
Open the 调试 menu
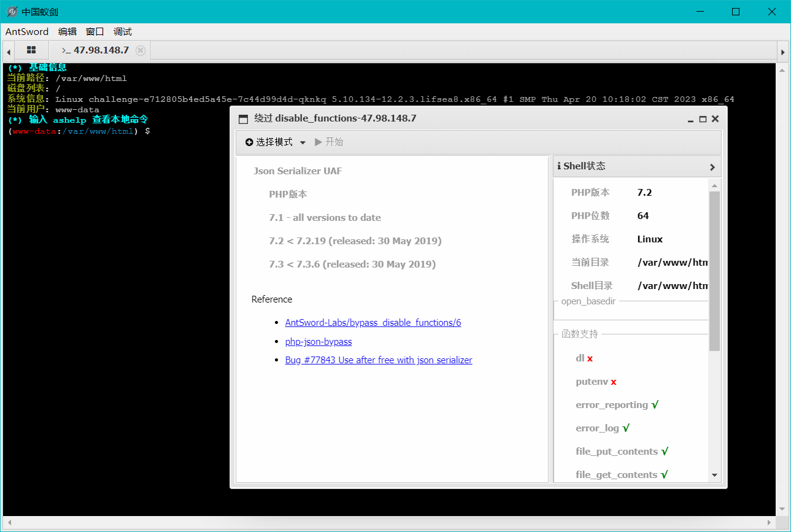tap(123, 32)
